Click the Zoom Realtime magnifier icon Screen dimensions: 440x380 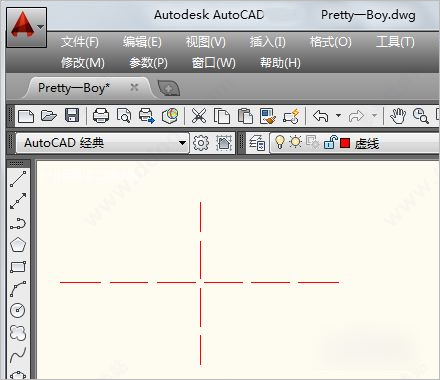420,116
